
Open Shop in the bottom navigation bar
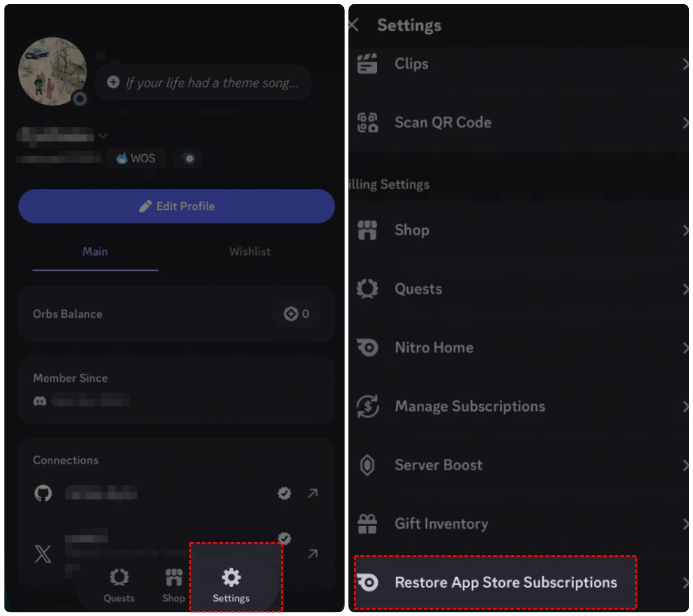174,585
